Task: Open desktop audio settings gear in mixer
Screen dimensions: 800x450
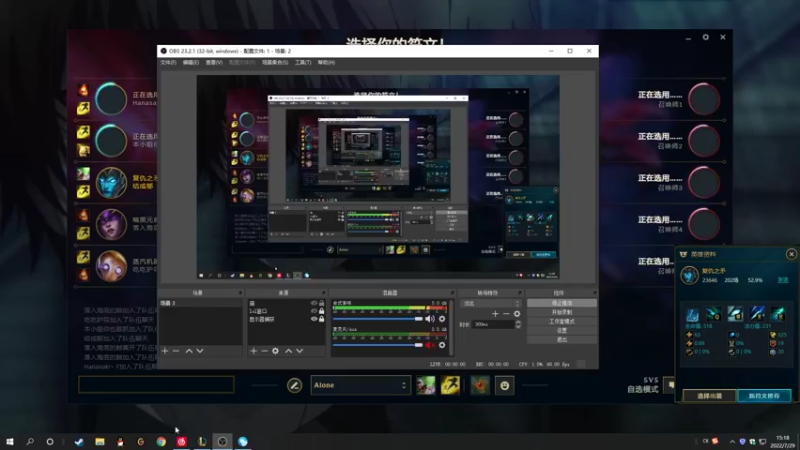Action: 442,319
